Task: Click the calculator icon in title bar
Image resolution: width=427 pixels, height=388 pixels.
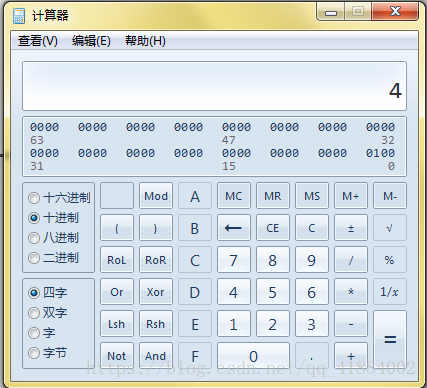Action: coord(19,16)
